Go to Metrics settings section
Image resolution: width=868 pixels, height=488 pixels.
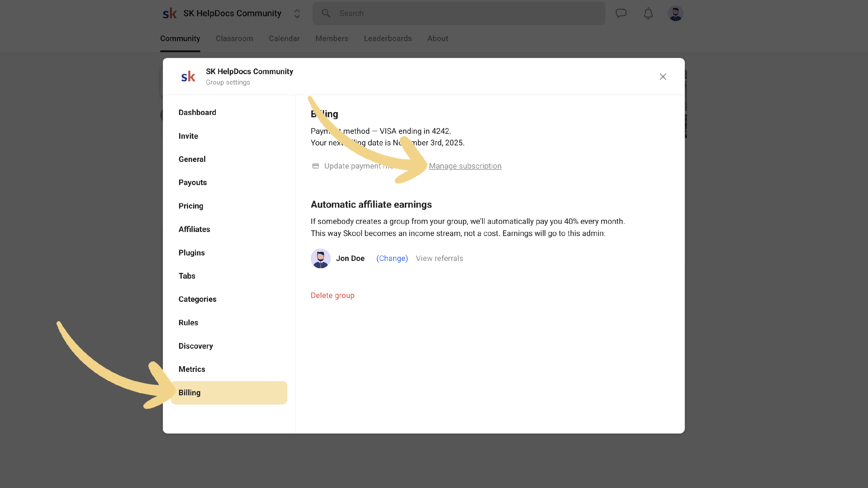pyautogui.click(x=191, y=369)
